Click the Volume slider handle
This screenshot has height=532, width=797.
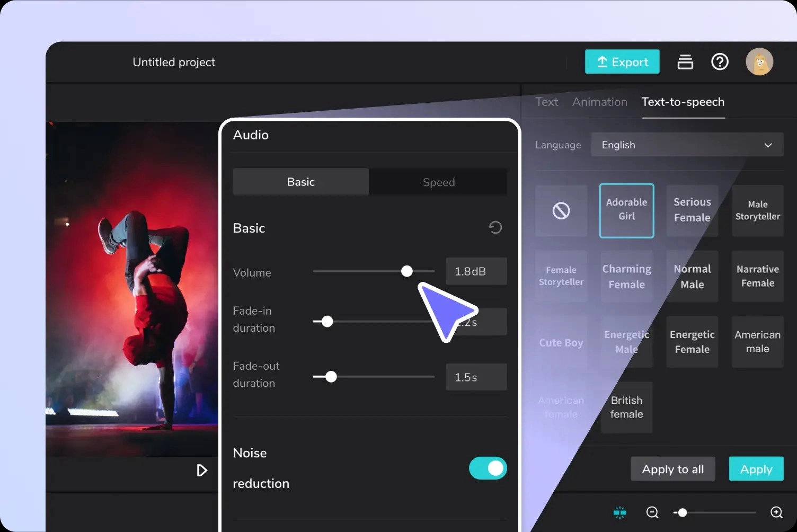tap(406, 271)
